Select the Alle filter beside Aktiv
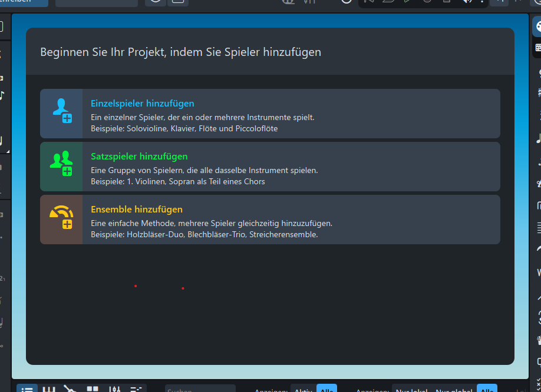The height and width of the screenshot is (392, 541). pyautogui.click(x=326, y=389)
